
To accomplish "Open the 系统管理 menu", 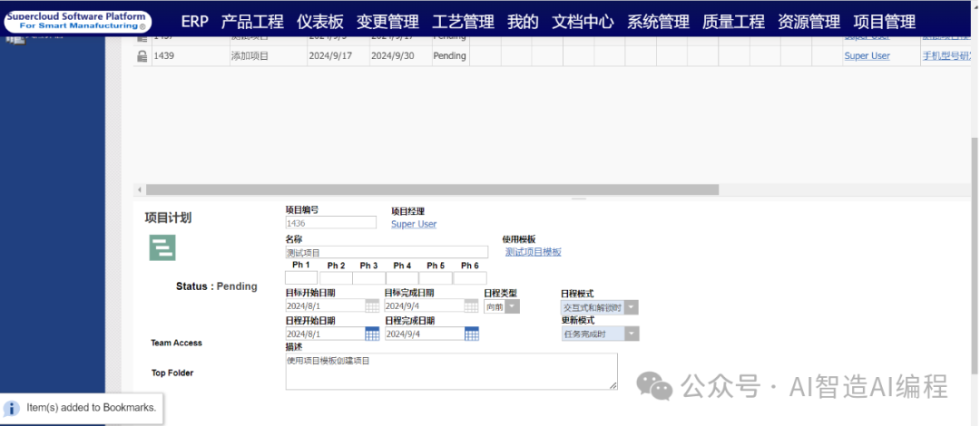I will (658, 23).
